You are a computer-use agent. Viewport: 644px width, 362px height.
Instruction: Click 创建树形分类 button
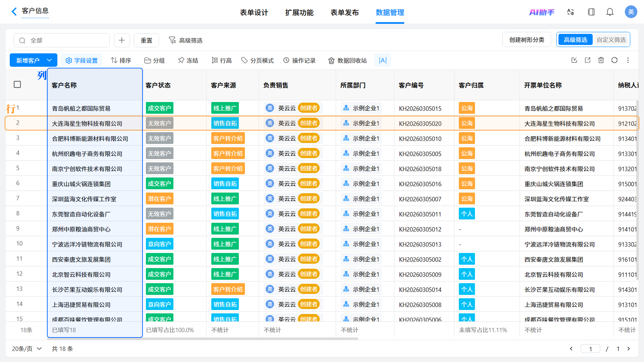click(526, 39)
